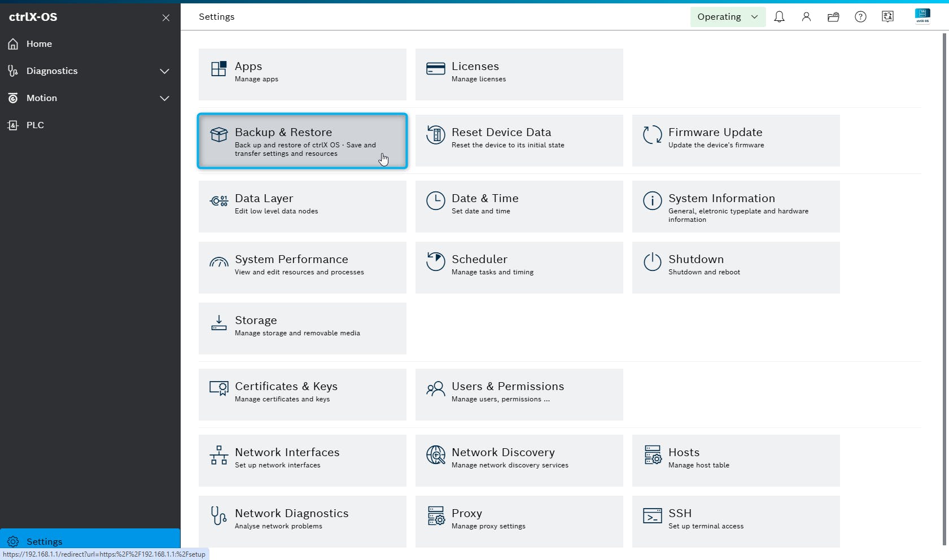The width and height of the screenshot is (949, 560).
Task: Open the Backup & Restore tile
Action: 302,141
